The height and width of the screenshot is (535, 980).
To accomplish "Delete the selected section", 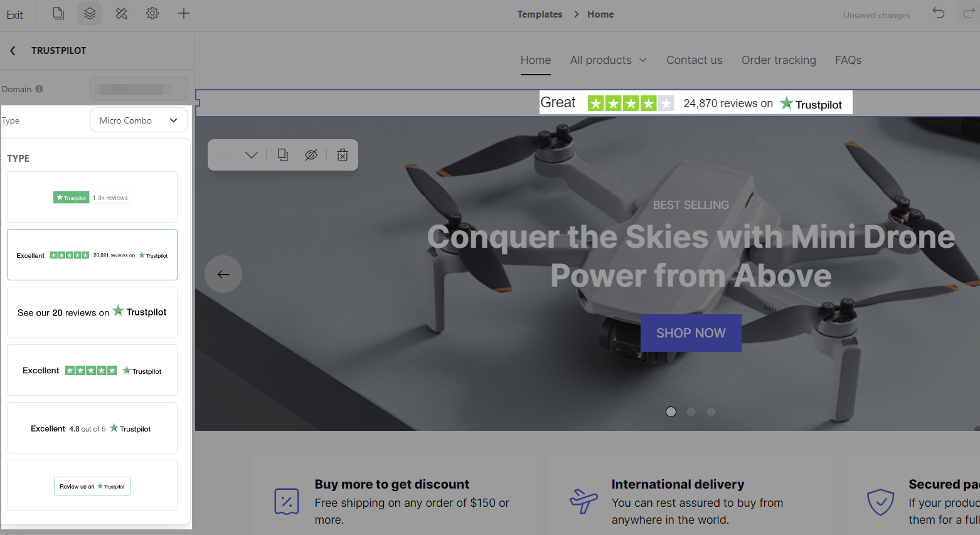I will coord(343,155).
